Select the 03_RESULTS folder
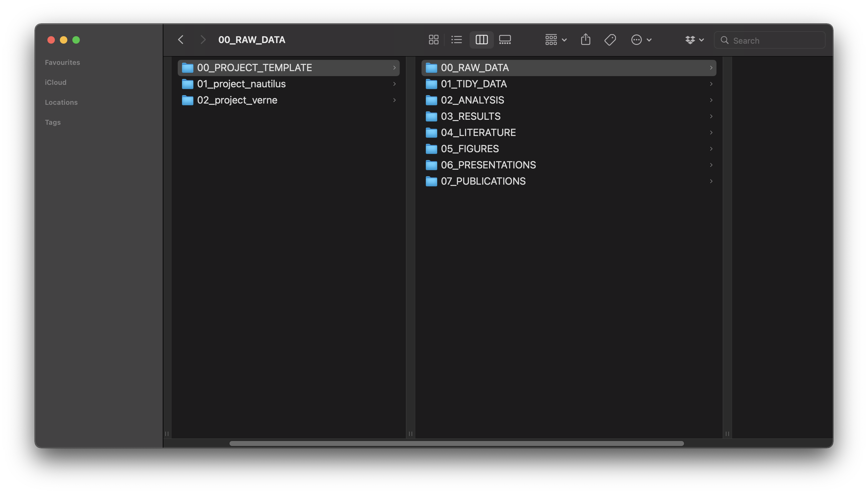868x494 pixels. pyautogui.click(x=568, y=116)
